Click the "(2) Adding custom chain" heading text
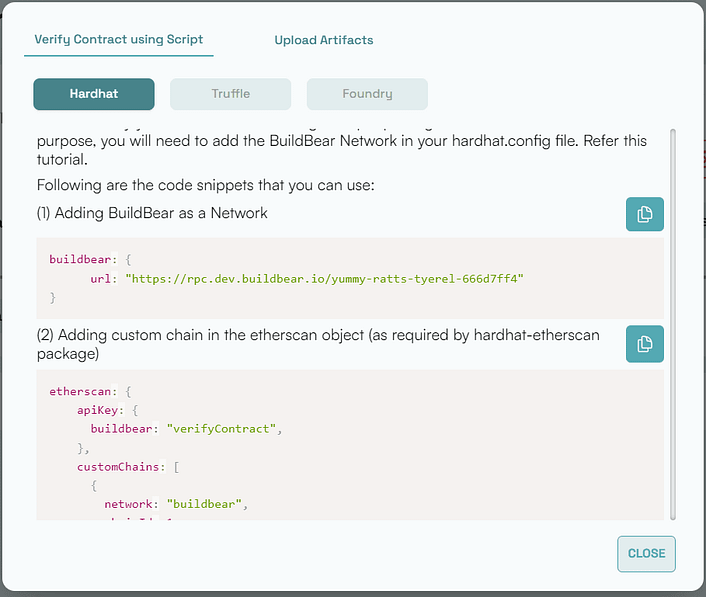Image resolution: width=706 pixels, height=597 pixels. pyautogui.click(x=318, y=344)
